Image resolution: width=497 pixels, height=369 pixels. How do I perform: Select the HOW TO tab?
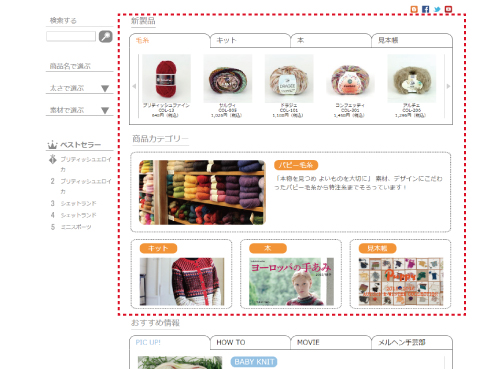tap(250, 342)
